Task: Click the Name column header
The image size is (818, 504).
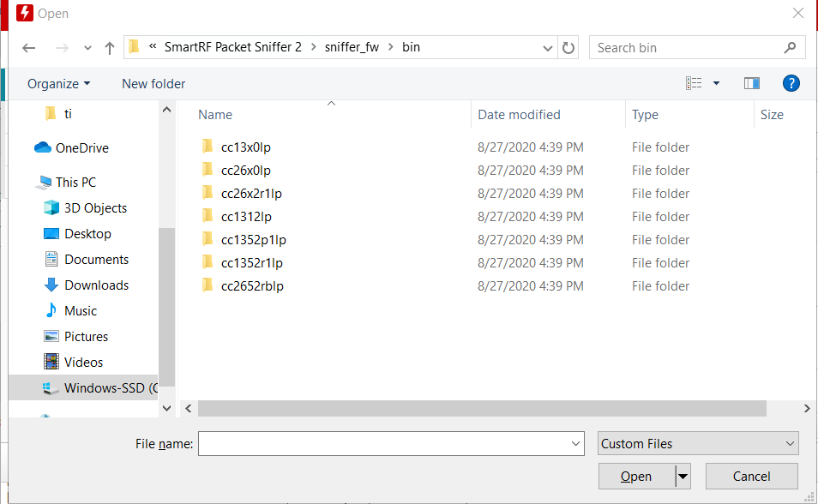Action: coord(214,114)
